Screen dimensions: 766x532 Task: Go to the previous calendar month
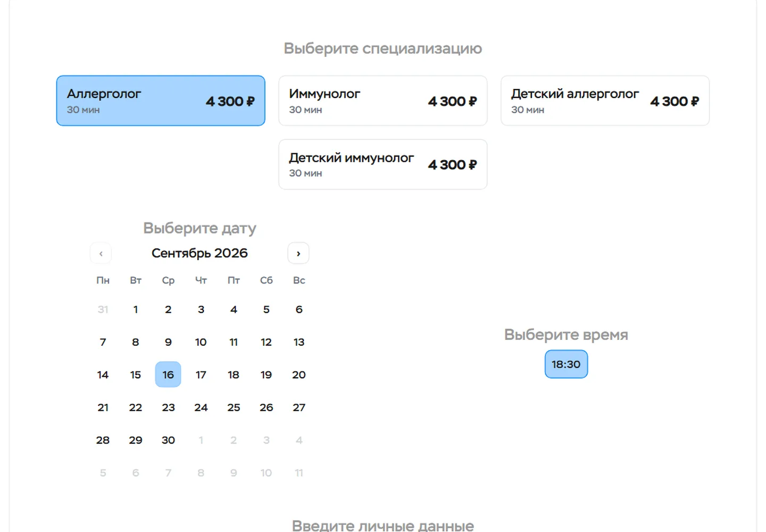click(x=101, y=253)
